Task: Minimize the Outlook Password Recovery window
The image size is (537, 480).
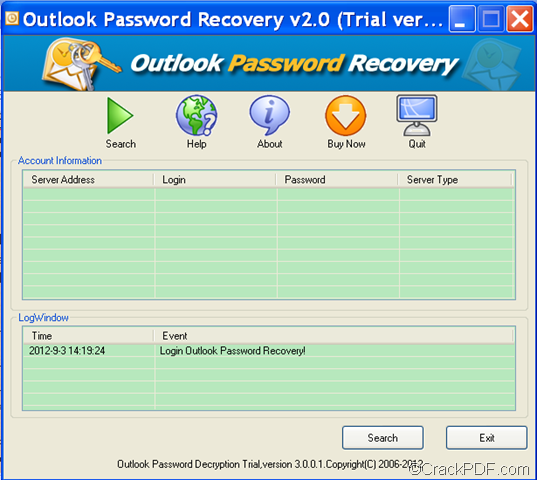Action: click(x=462, y=19)
